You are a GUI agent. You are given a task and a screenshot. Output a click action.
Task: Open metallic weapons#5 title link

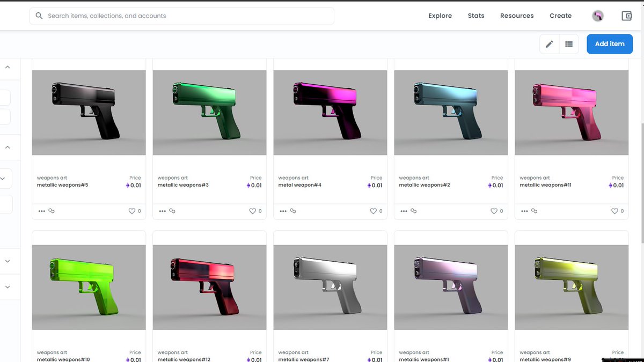pyautogui.click(x=62, y=185)
